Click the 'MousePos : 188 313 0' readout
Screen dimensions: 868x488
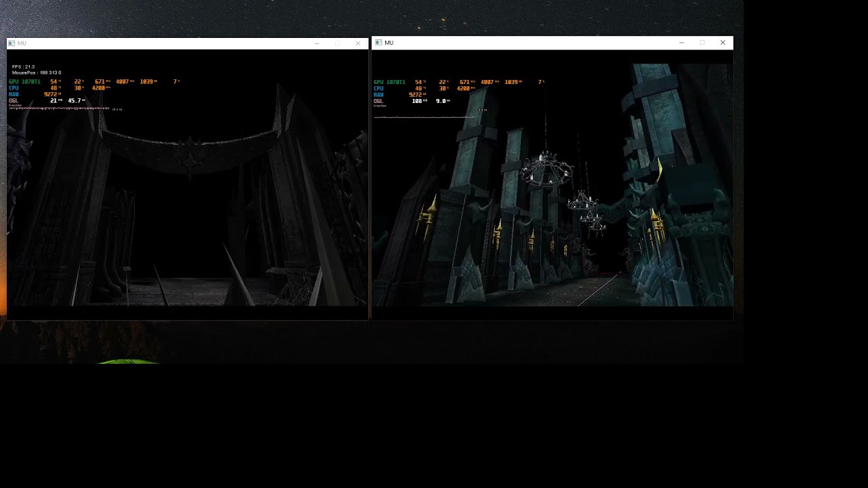(37, 73)
